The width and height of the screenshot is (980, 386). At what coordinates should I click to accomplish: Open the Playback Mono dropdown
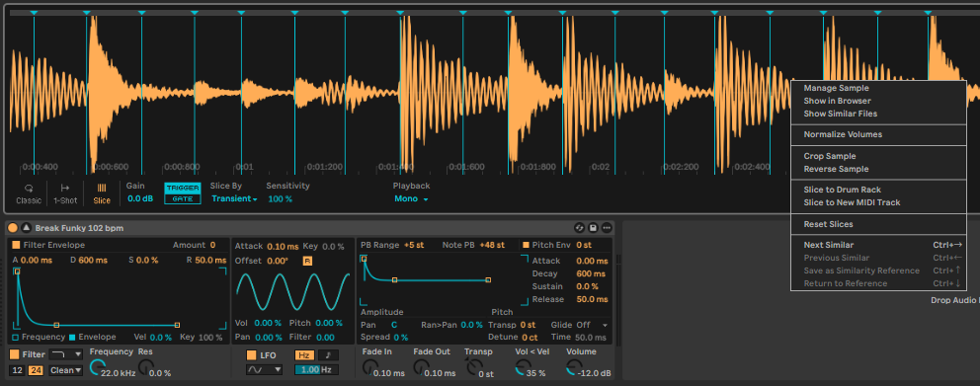point(411,198)
